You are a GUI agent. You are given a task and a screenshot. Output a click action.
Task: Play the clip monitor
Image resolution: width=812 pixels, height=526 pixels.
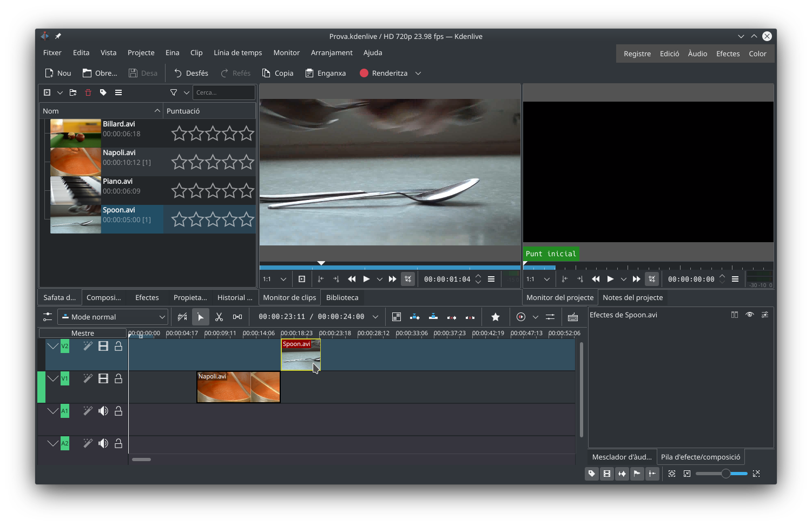[x=366, y=279]
